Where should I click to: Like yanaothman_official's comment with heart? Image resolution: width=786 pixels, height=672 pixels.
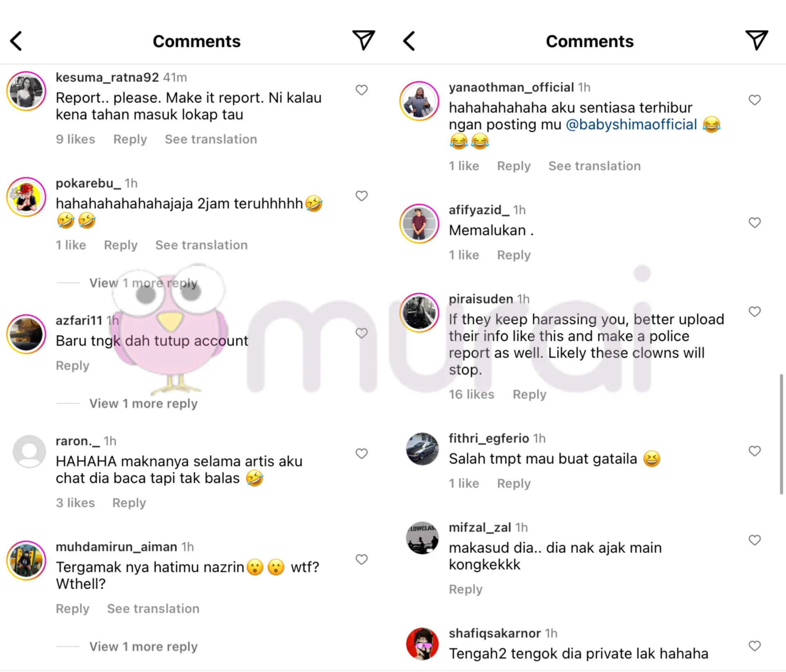754,100
